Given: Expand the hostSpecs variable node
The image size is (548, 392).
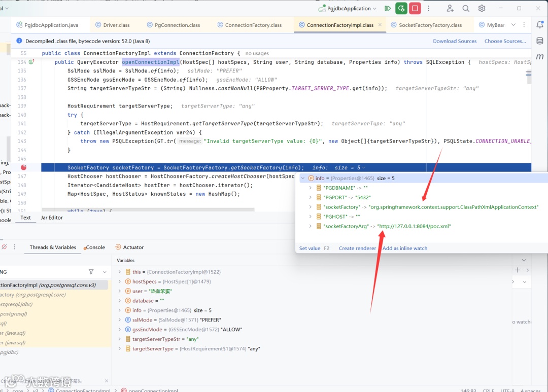Looking at the screenshot, I should [x=120, y=281].
